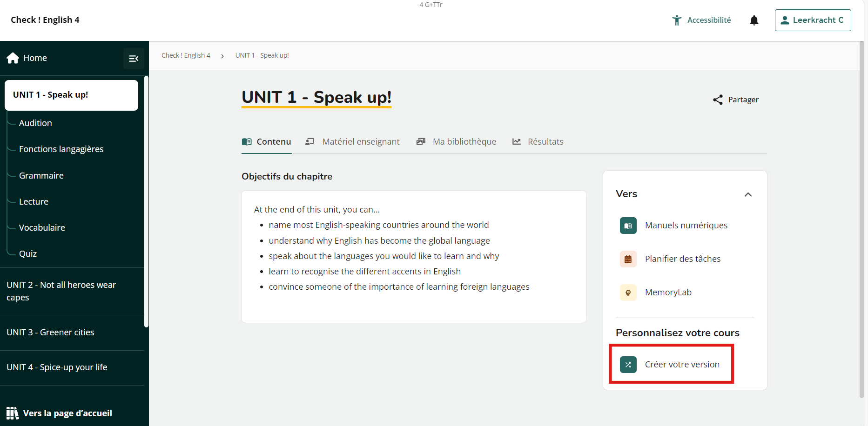The image size is (868, 426).
Task: Click Check ! English 4 breadcrumb
Action: click(x=186, y=55)
